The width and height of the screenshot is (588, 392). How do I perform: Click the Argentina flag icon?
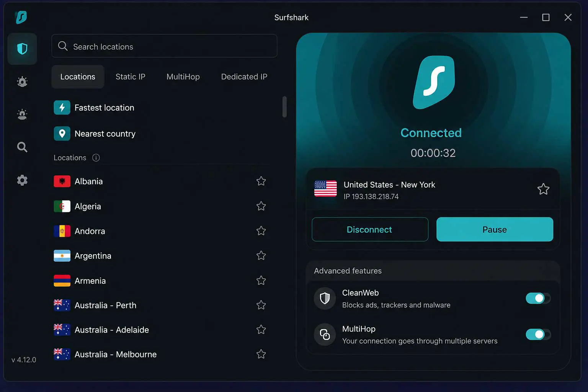point(62,256)
